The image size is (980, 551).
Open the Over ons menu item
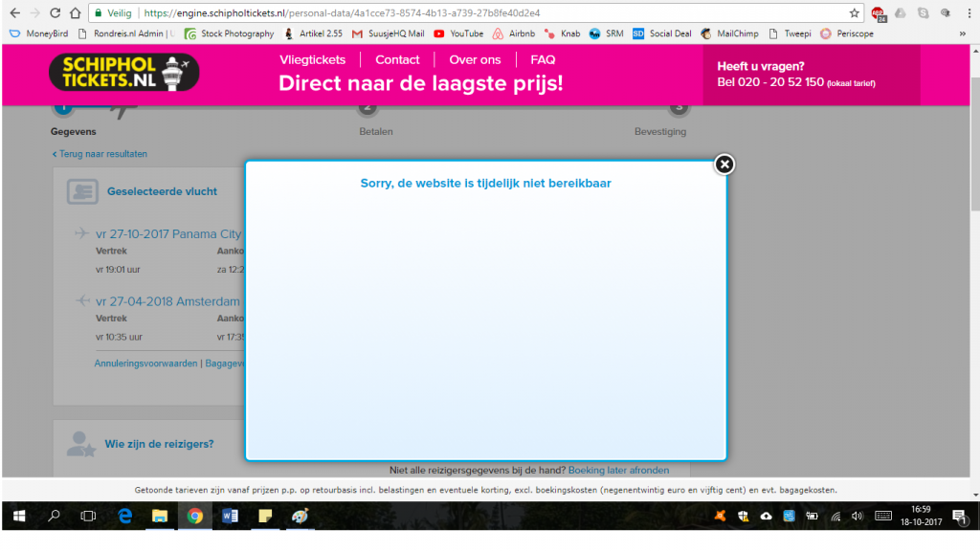pyautogui.click(x=475, y=60)
